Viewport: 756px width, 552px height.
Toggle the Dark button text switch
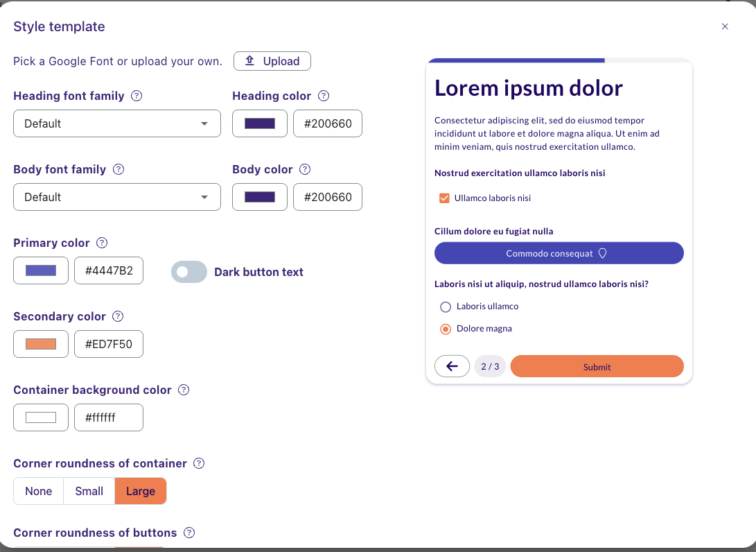tap(189, 272)
